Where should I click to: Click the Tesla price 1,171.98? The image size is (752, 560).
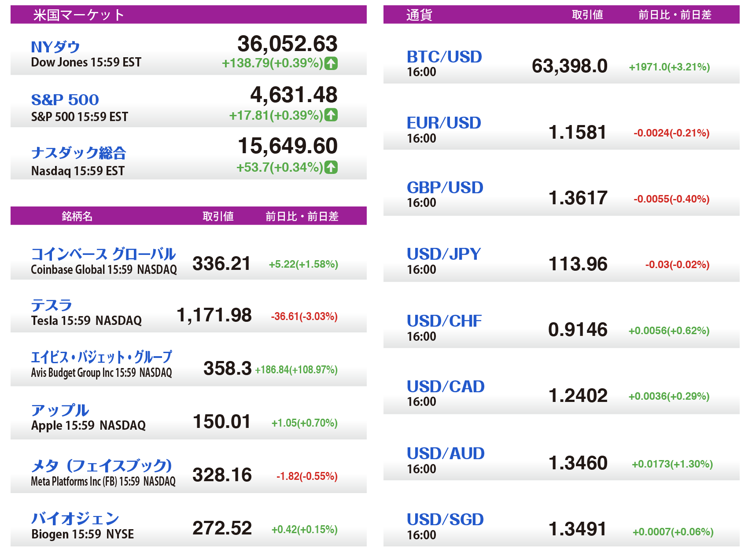point(214,315)
